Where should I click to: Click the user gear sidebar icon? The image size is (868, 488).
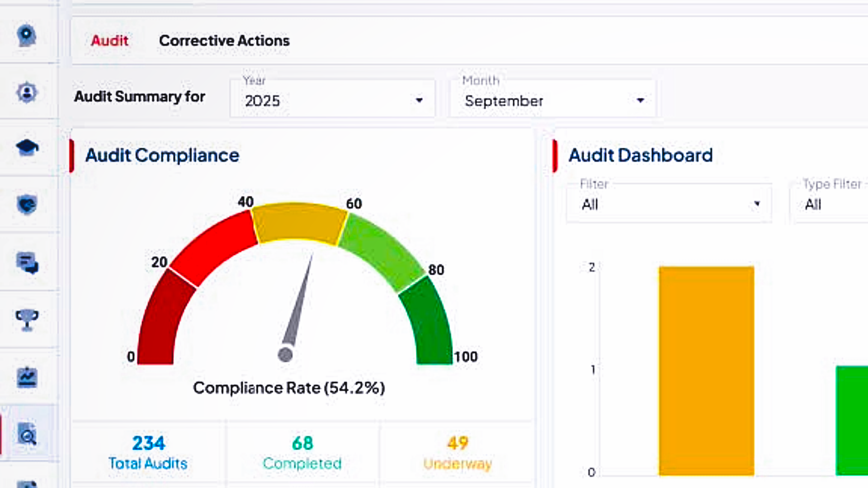pyautogui.click(x=27, y=93)
